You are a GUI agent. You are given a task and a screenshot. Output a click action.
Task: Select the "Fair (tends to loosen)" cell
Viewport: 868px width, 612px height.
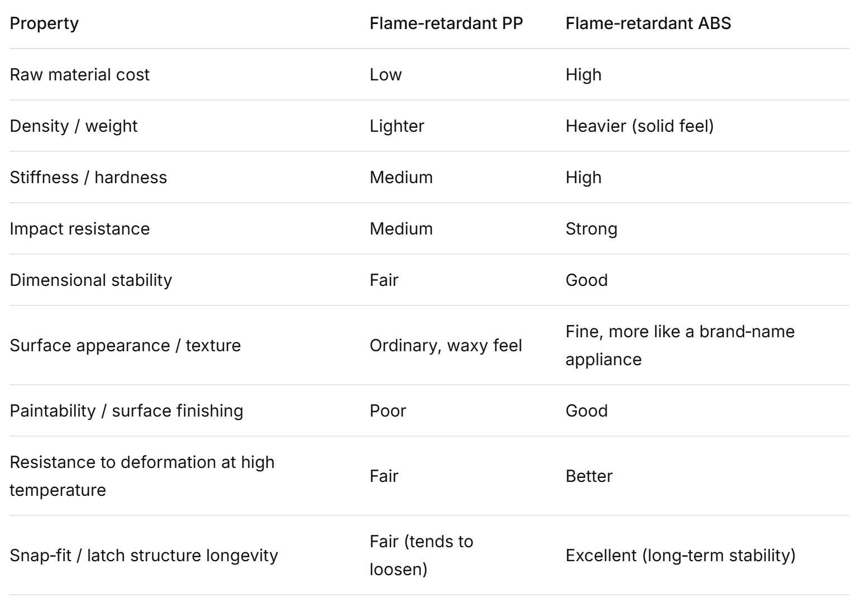click(x=421, y=555)
